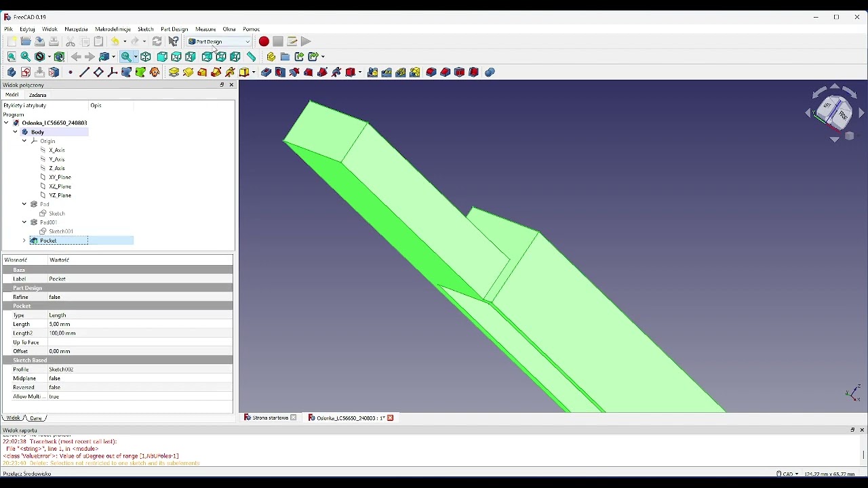868x488 pixels.
Task: Close the Strona startowa tab
Action: point(294,418)
